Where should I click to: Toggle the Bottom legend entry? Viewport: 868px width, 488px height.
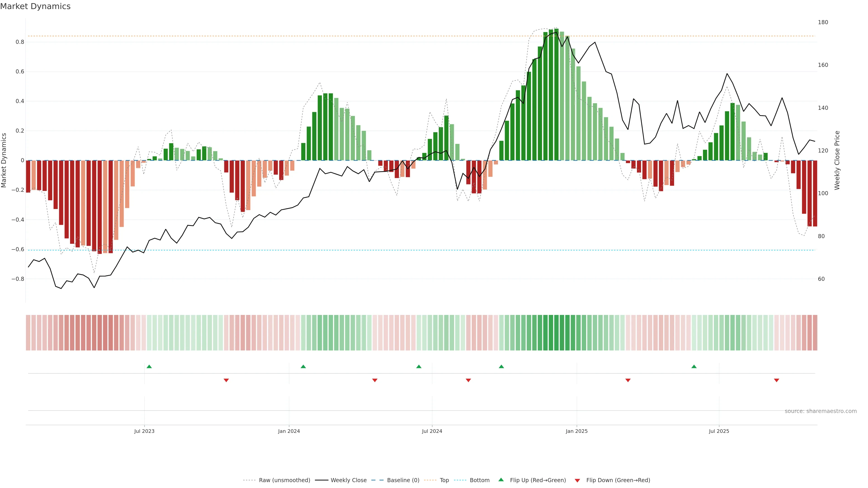(479, 480)
